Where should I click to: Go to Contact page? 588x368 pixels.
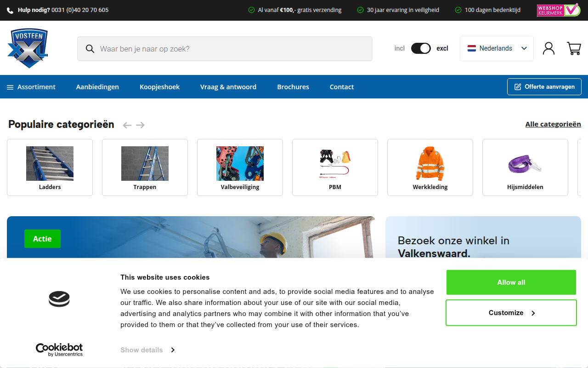342,87
